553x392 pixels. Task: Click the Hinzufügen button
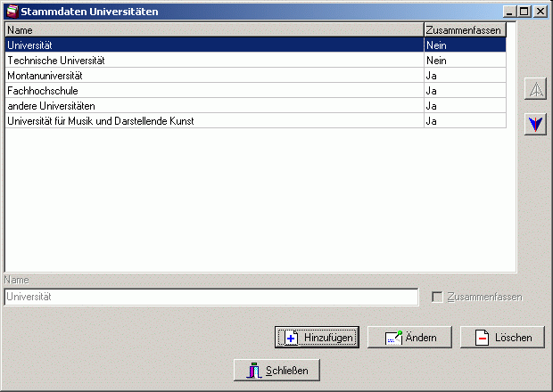point(317,337)
